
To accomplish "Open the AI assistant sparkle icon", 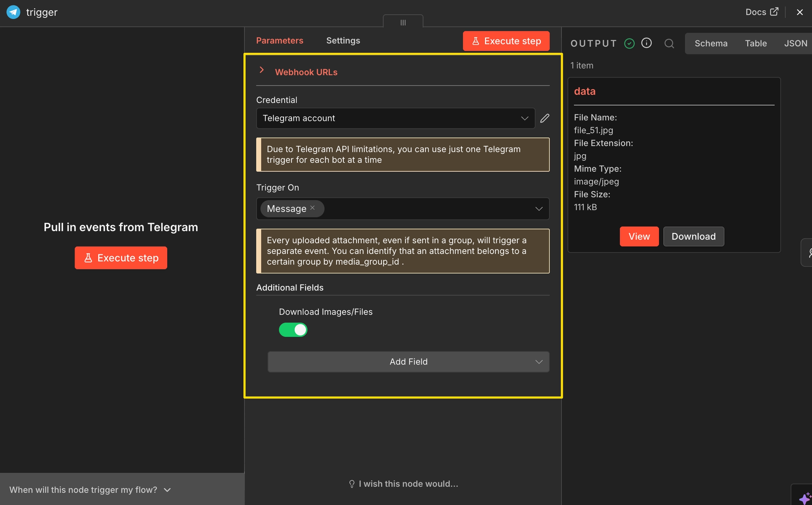I will [805, 497].
